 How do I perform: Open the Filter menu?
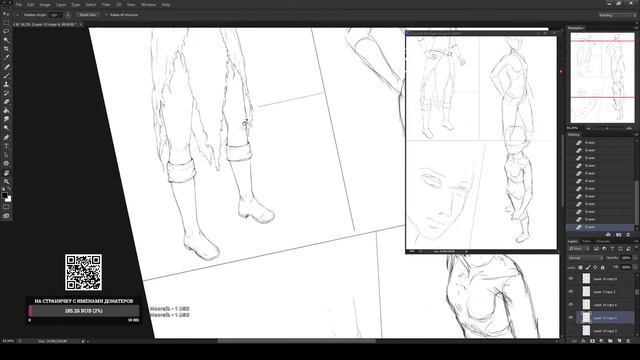(x=106, y=5)
